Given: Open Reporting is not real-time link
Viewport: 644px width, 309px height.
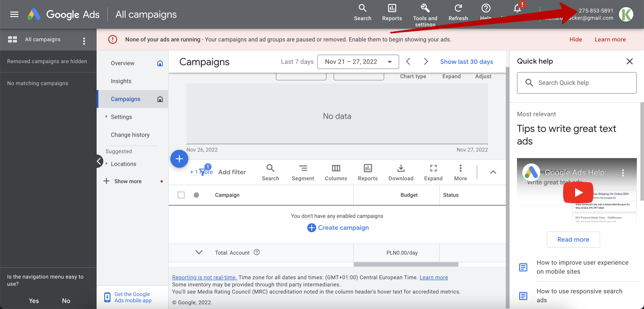Looking at the screenshot, I should click(x=205, y=278).
